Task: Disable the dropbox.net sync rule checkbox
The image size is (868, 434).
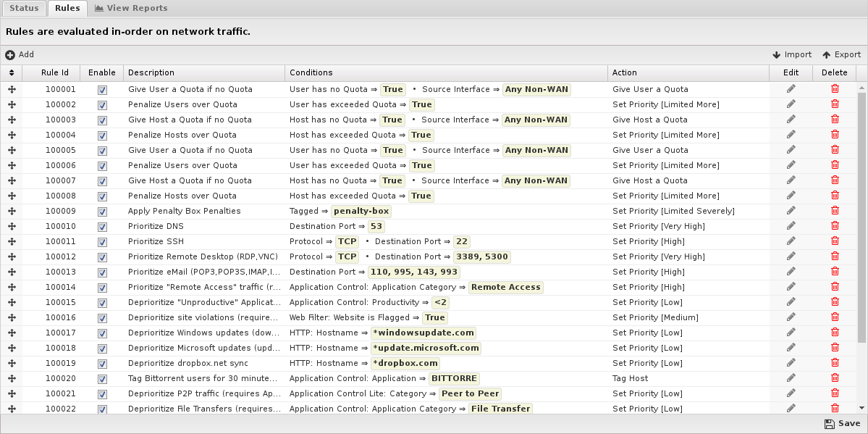Action: click(x=102, y=364)
